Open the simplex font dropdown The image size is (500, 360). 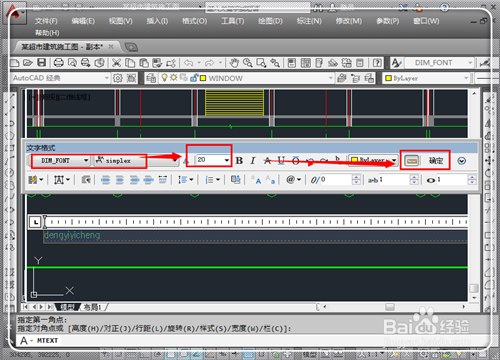175,160
